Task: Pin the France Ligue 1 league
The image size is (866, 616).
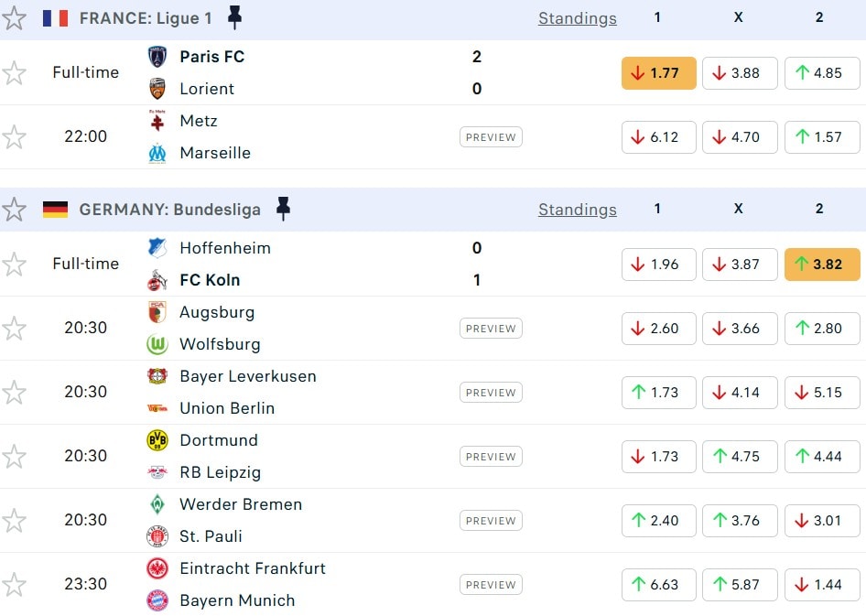Action: tap(235, 17)
